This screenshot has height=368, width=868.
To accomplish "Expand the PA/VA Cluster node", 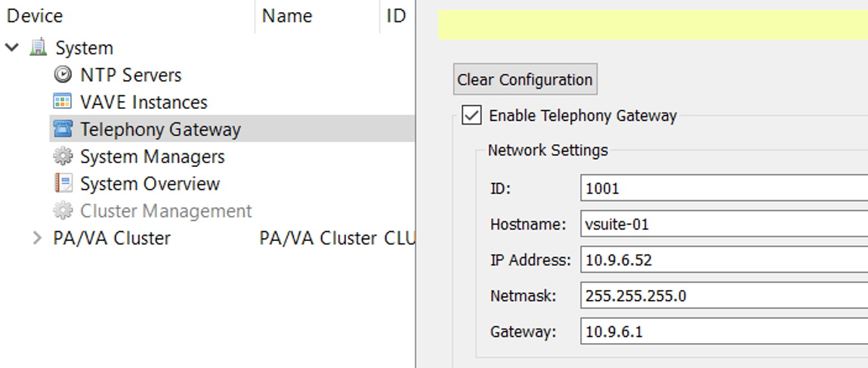I will tap(37, 238).
